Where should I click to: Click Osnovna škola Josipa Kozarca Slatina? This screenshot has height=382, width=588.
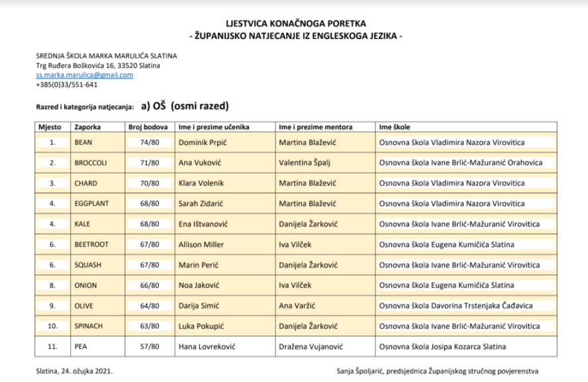(442, 347)
